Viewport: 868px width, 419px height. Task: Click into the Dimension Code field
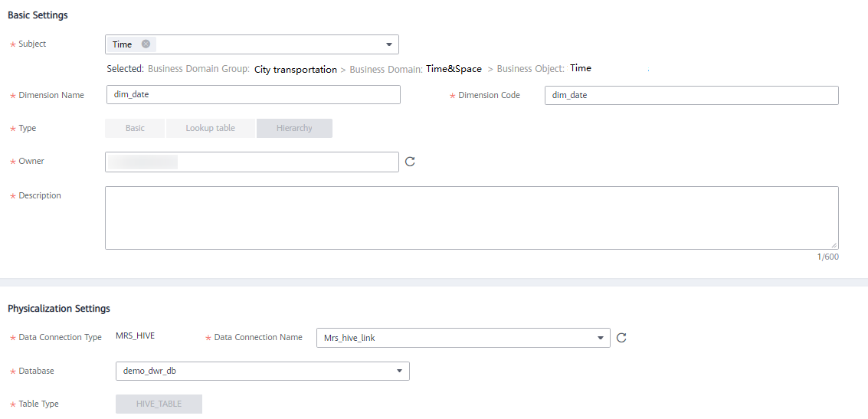[x=691, y=95]
